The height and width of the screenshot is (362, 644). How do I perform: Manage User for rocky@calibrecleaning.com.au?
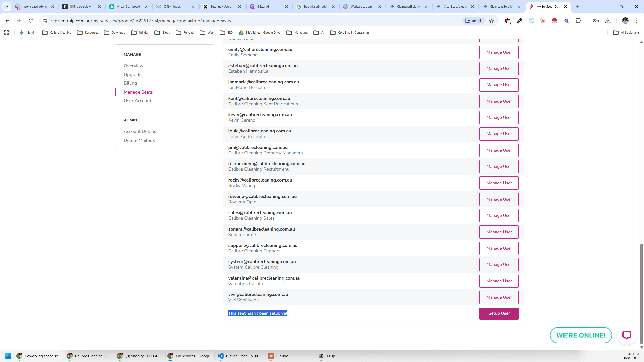499,183
